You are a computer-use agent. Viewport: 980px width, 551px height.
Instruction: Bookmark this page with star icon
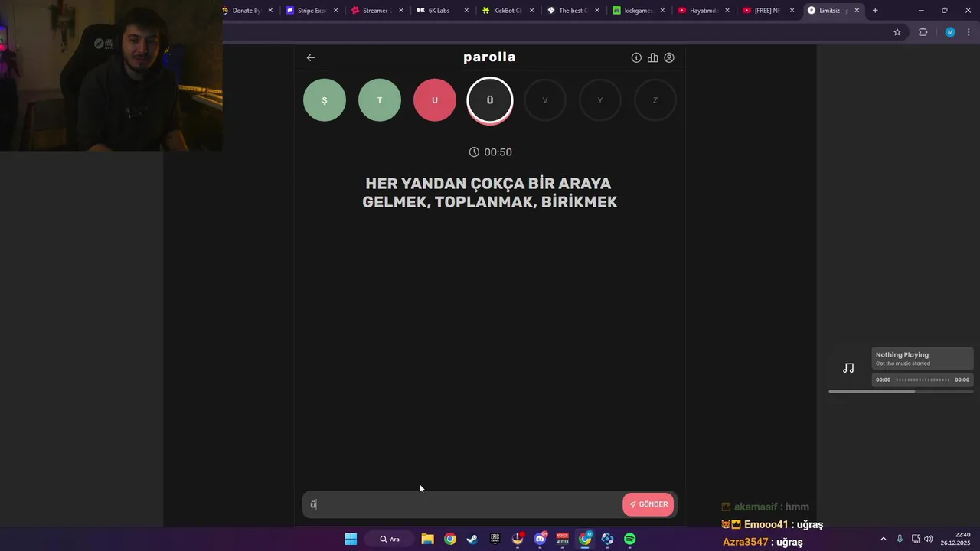pyautogui.click(x=897, y=32)
